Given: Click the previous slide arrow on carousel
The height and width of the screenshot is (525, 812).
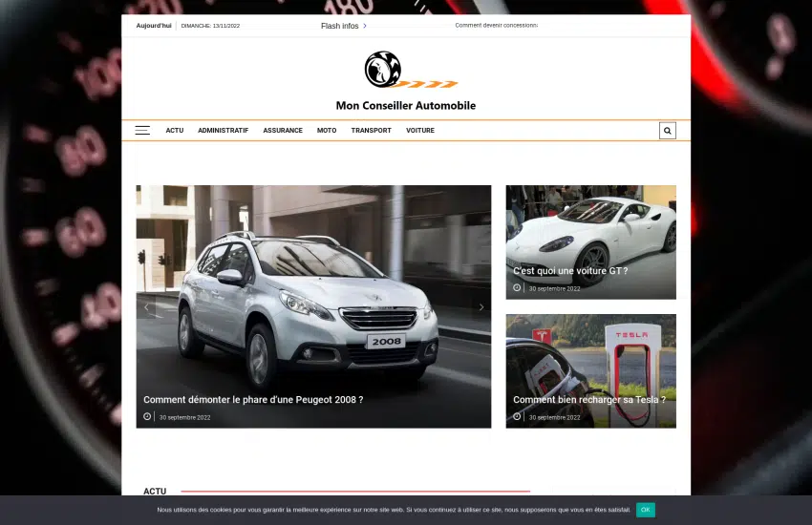Looking at the screenshot, I should [x=146, y=307].
